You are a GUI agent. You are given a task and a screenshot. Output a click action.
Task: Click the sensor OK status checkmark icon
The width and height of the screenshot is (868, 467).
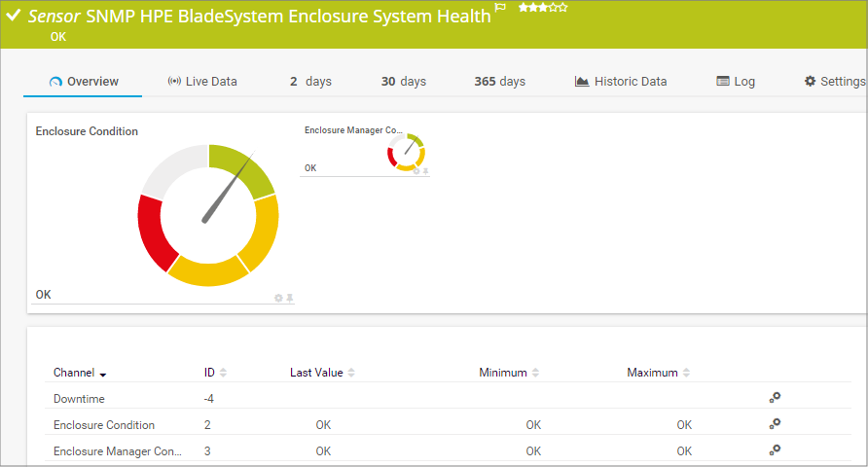14,17
